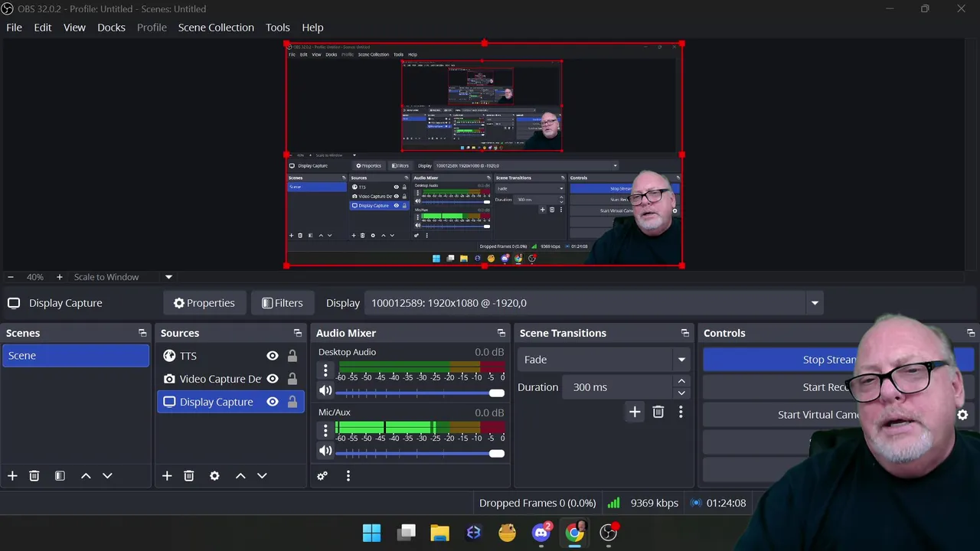The width and height of the screenshot is (980, 551).
Task: Open the File menu
Action: pyautogui.click(x=14, y=28)
